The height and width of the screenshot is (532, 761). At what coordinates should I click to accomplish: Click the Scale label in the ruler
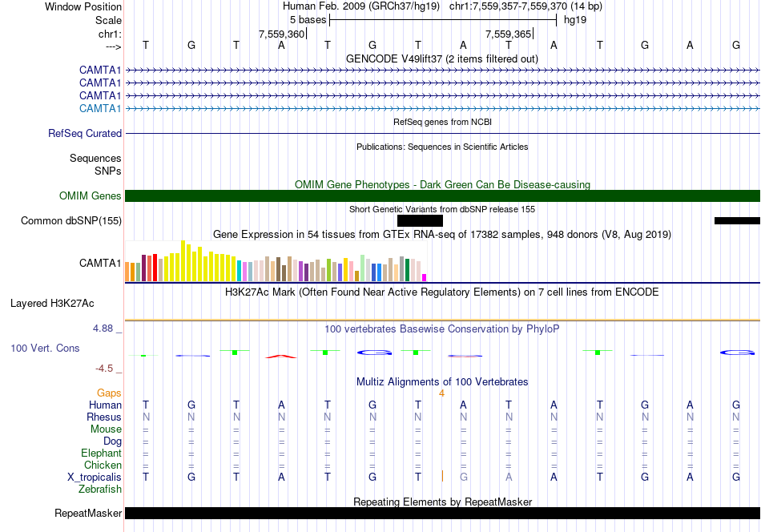[108, 20]
